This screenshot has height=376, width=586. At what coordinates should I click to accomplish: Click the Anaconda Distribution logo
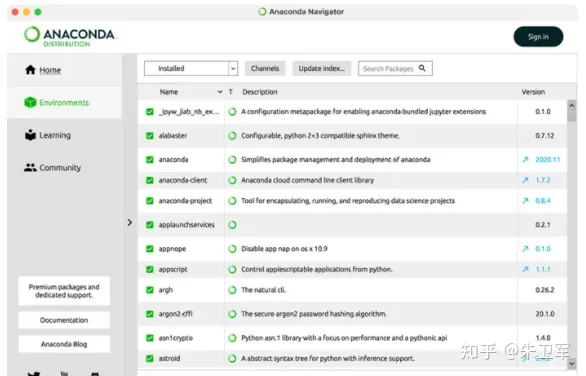[x=70, y=36]
